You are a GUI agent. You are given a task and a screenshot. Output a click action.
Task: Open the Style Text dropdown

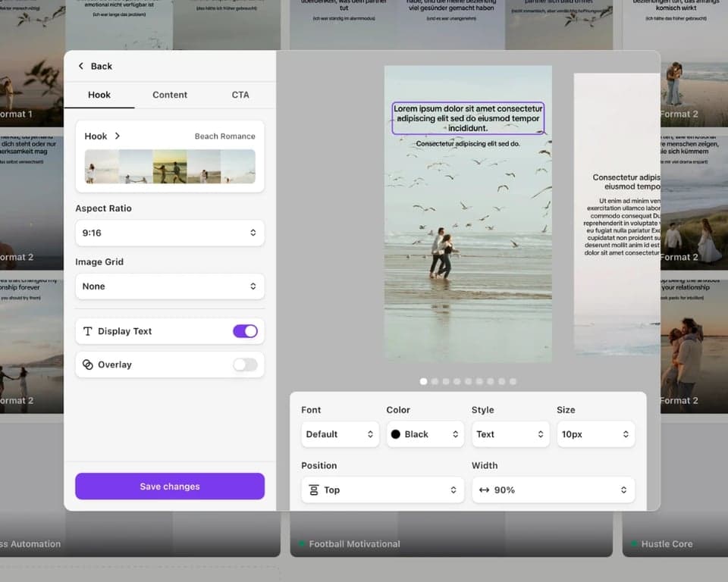click(x=510, y=434)
